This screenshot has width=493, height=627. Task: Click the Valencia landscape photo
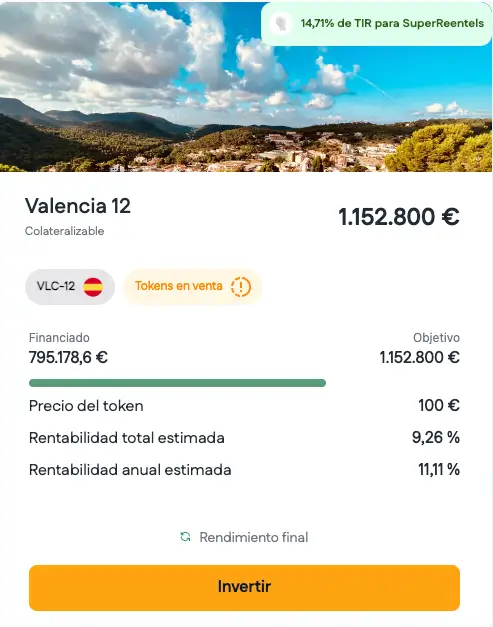pyautogui.click(x=246, y=86)
